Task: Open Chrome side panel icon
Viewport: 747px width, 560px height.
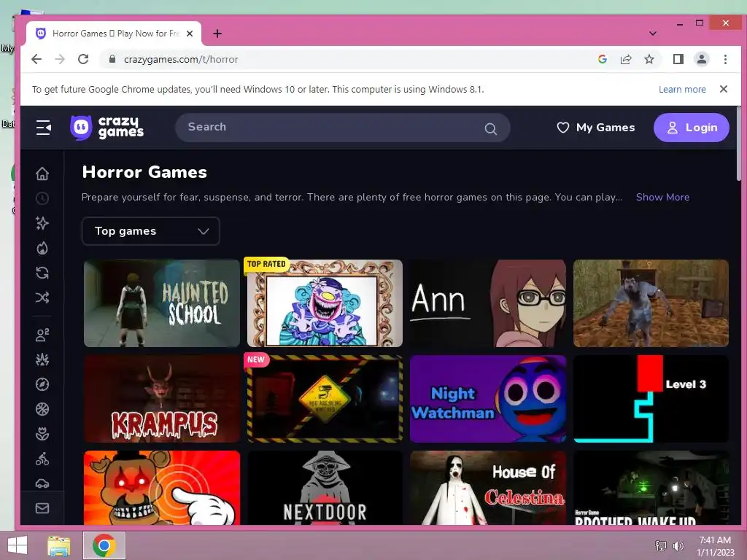Action: pos(678,59)
